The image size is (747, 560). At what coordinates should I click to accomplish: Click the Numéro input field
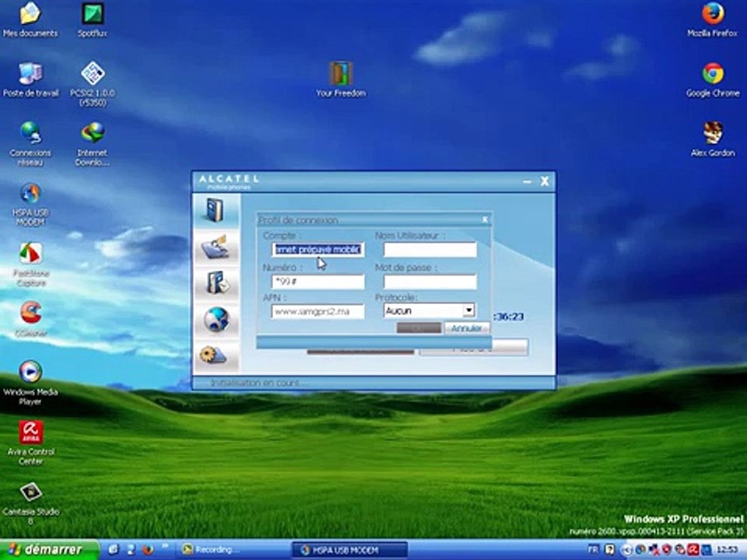pyautogui.click(x=318, y=282)
